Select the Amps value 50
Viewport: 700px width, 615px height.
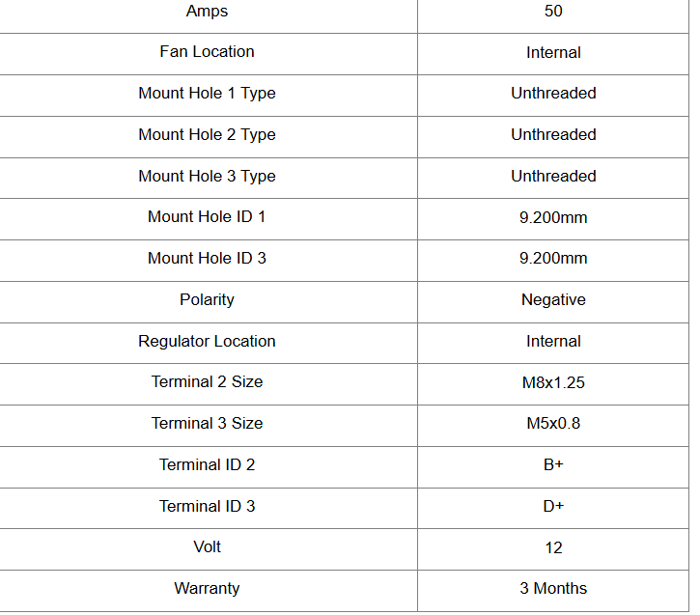553,12
